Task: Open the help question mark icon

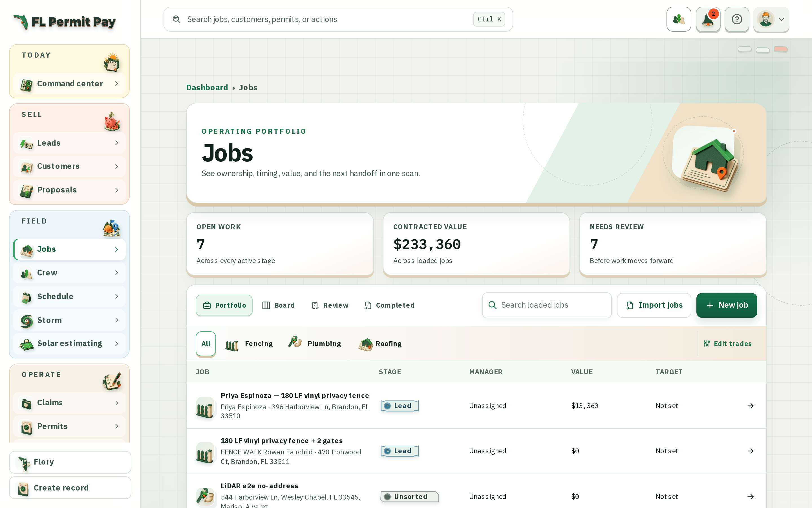Action: coord(736,19)
